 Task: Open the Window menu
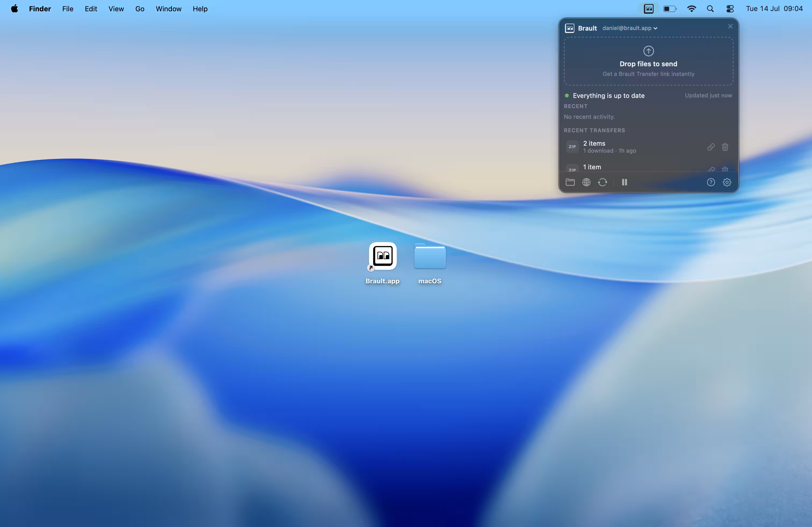169,9
